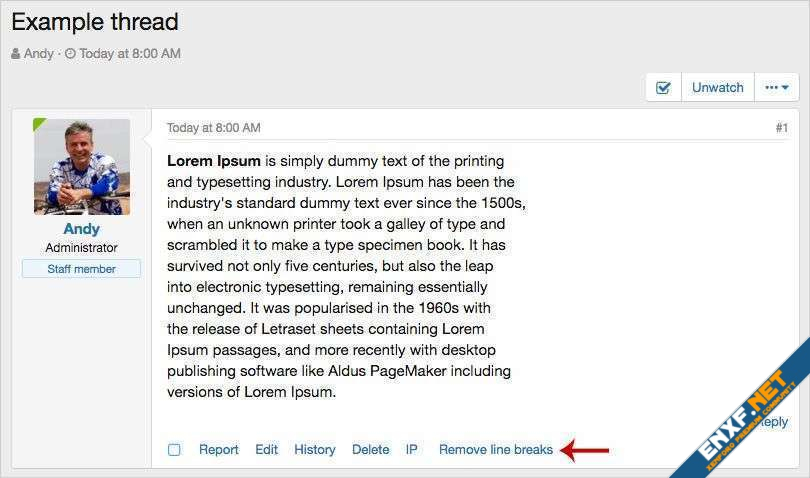Tick the post selection checkbox
This screenshot has width=810, height=478.
pyautogui.click(x=174, y=450)
